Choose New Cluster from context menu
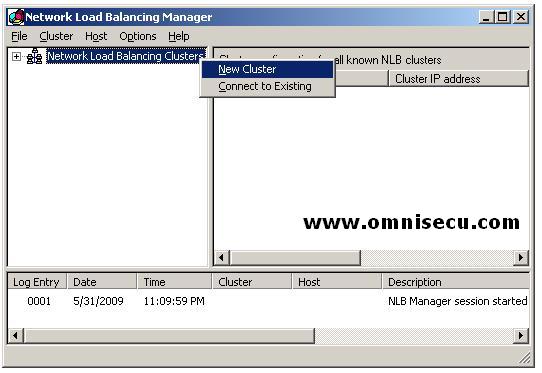 coord(267,69)
